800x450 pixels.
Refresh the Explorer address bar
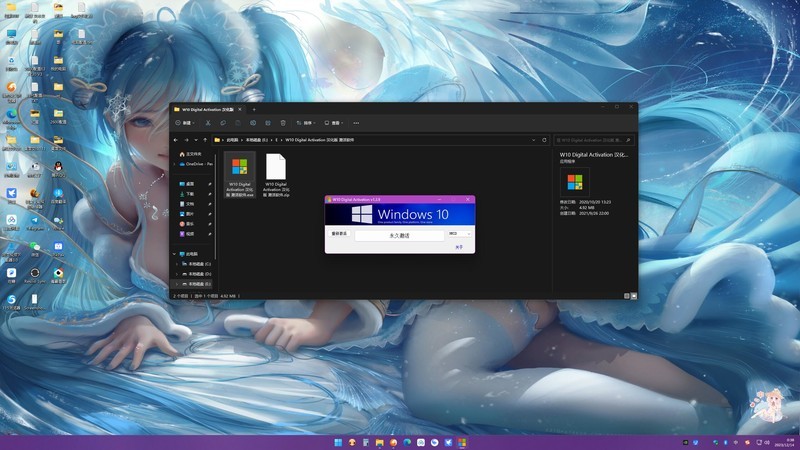point(544,140)
